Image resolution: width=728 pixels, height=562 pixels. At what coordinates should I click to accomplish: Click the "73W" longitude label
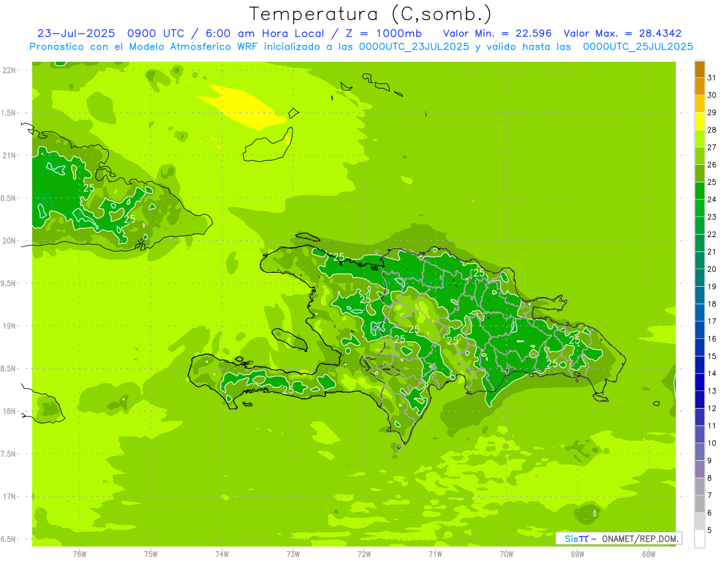293,554
